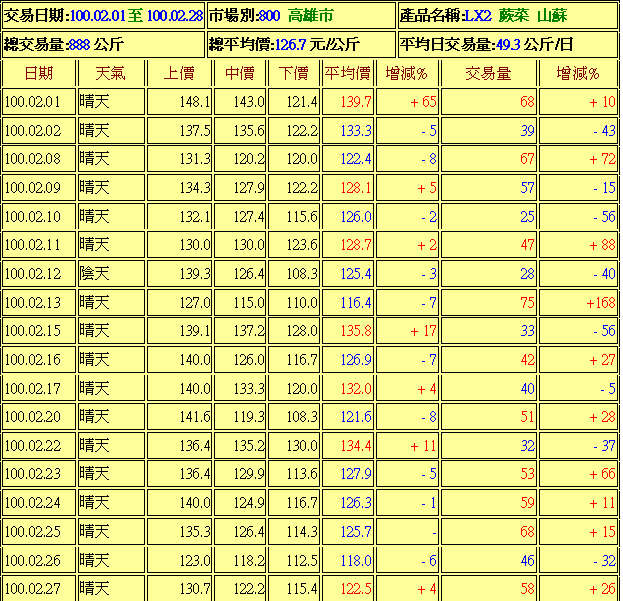The width and height of the screenshot is (623, 601).
Task: Click the 上價 column header
Action: pos(179,73)
